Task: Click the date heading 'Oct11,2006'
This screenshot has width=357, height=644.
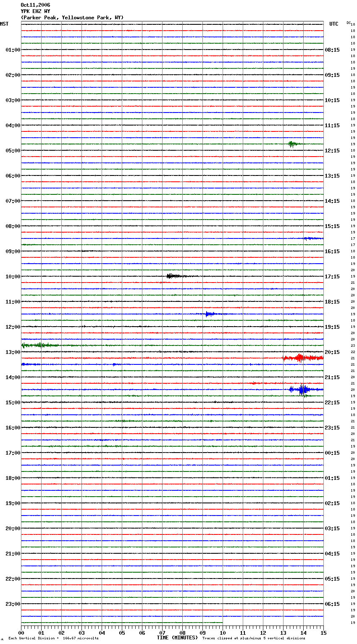Action: pos(35,5)
